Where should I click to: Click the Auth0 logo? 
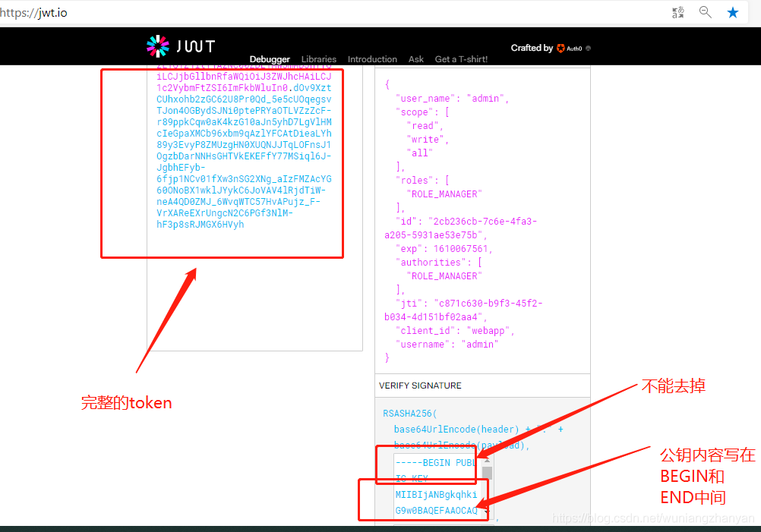(x=570, y=48)
